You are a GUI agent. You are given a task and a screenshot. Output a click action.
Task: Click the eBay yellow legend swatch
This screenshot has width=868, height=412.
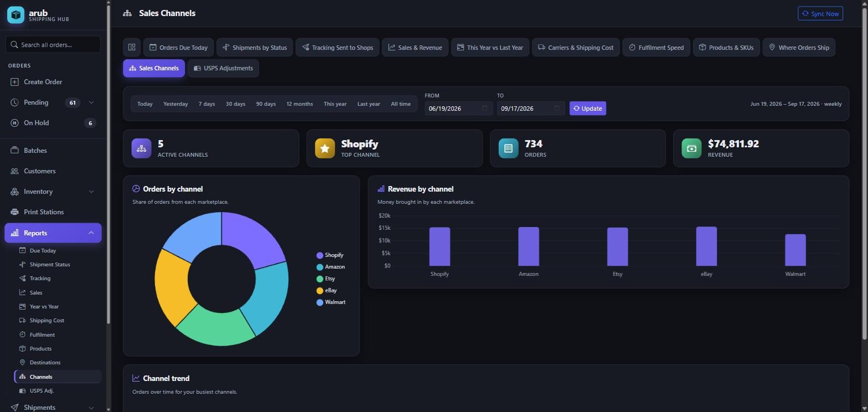(319, 291)
